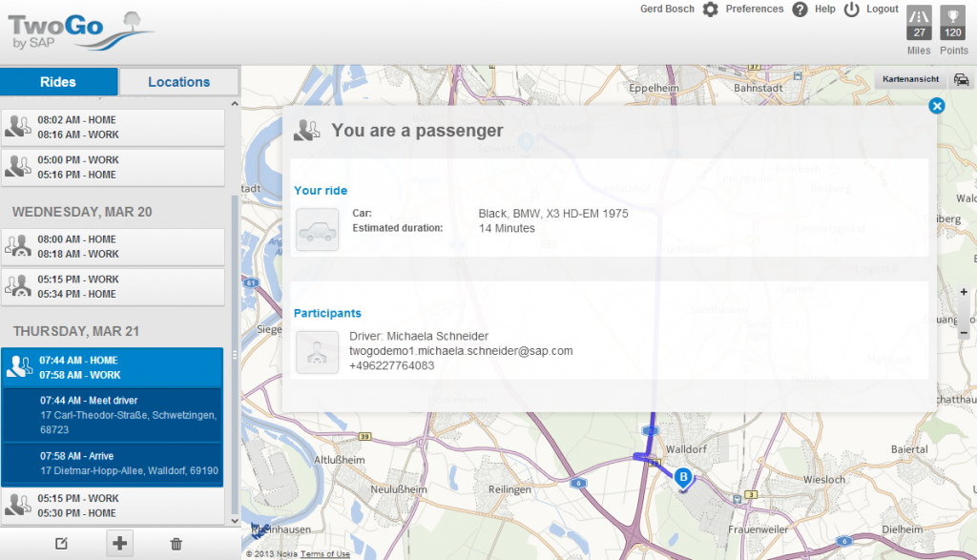The width and height of the screenshot is (977, 560).
Task: Click driver icon of 08:00 AM ride
Action: [x=18, y=246]
